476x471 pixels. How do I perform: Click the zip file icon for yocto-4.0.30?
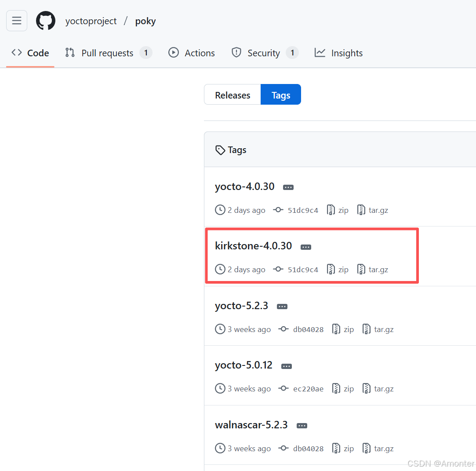331,210
